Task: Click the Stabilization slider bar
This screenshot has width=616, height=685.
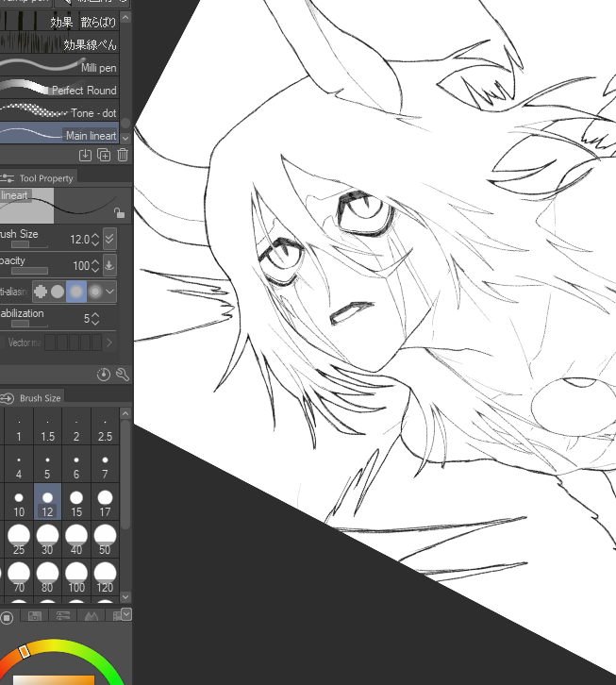Action: click(29, 324)
